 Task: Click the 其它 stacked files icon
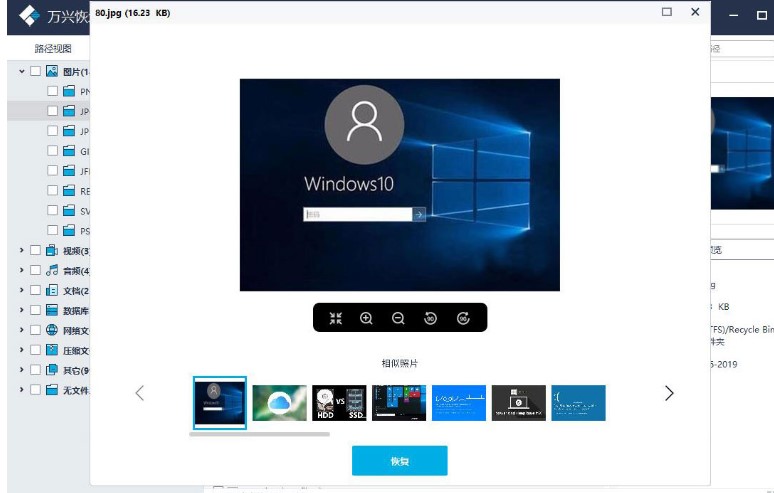pos(52,370)
